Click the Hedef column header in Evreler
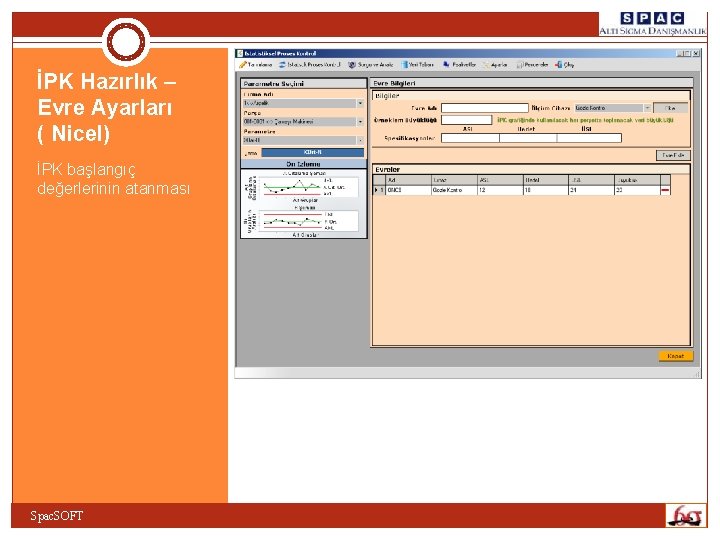This screenshot has height=540, width=720. 546,180
